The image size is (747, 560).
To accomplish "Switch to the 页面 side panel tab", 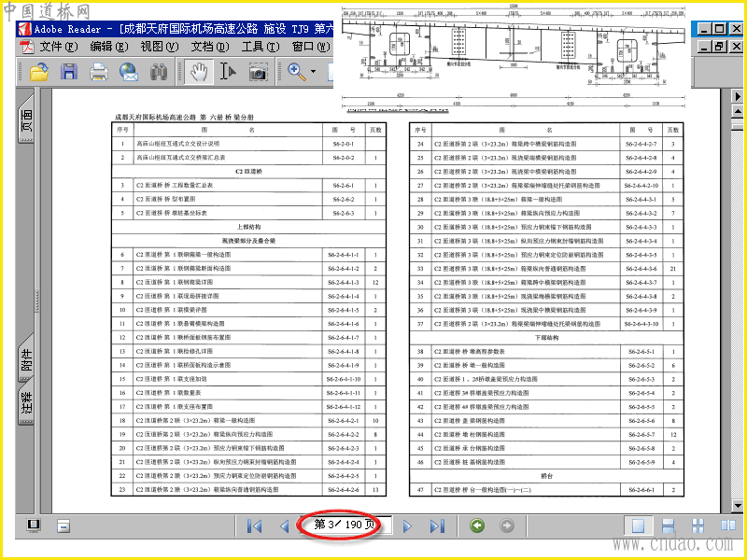I will (27, 120).
